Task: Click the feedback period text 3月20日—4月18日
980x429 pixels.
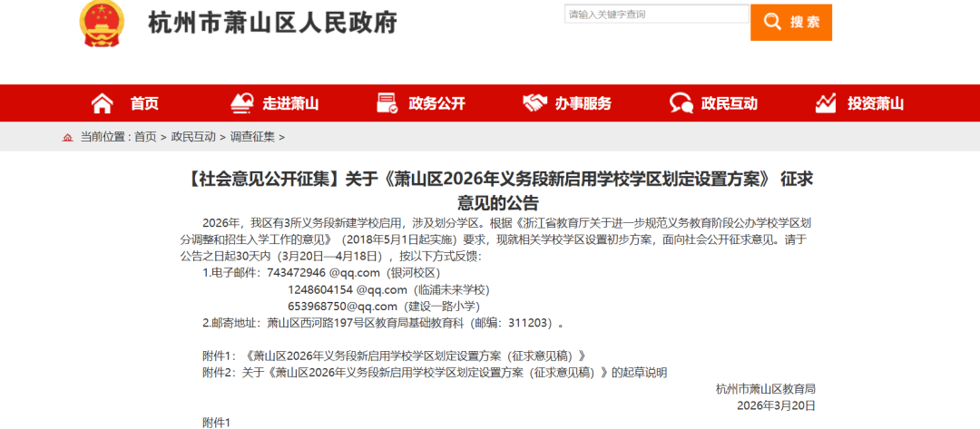Action: point(332,256)
